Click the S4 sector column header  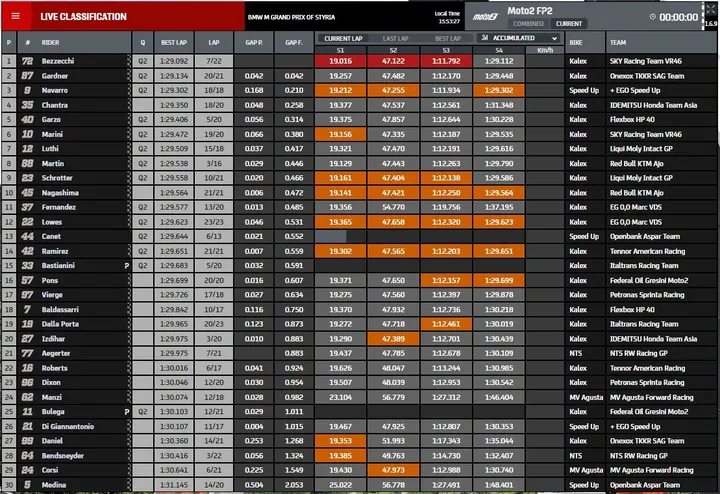pos(499,50)
